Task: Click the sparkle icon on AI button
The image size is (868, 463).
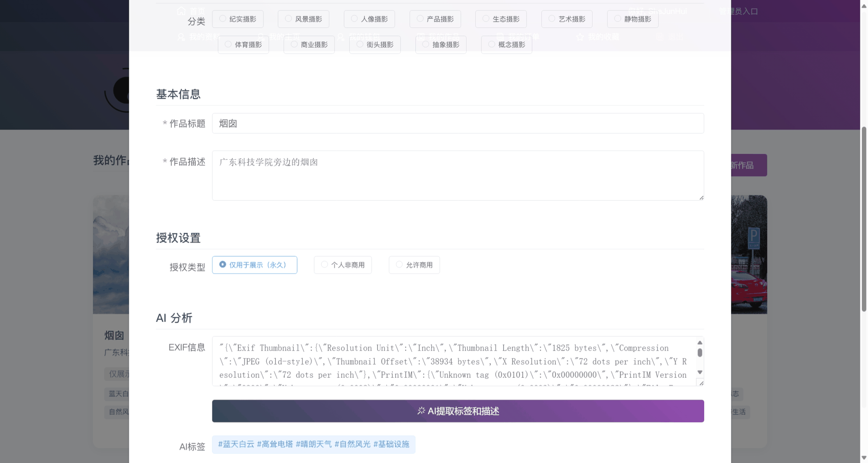Action: coord(421,410)
